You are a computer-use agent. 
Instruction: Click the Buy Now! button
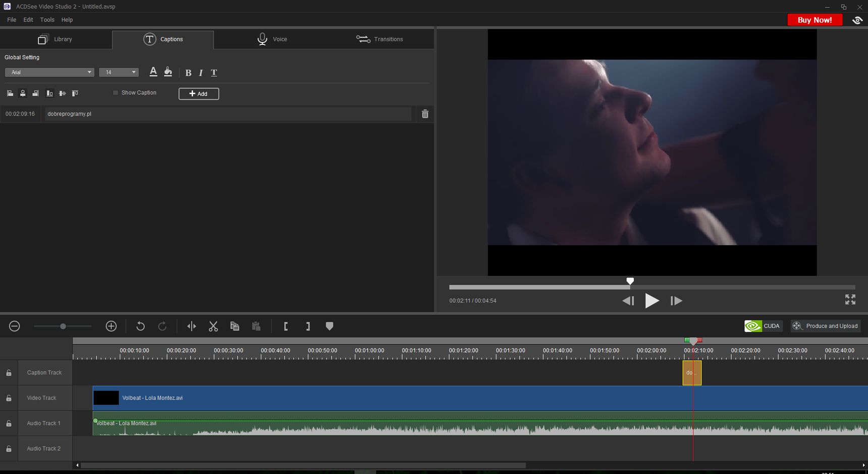[x=815, y=20]
